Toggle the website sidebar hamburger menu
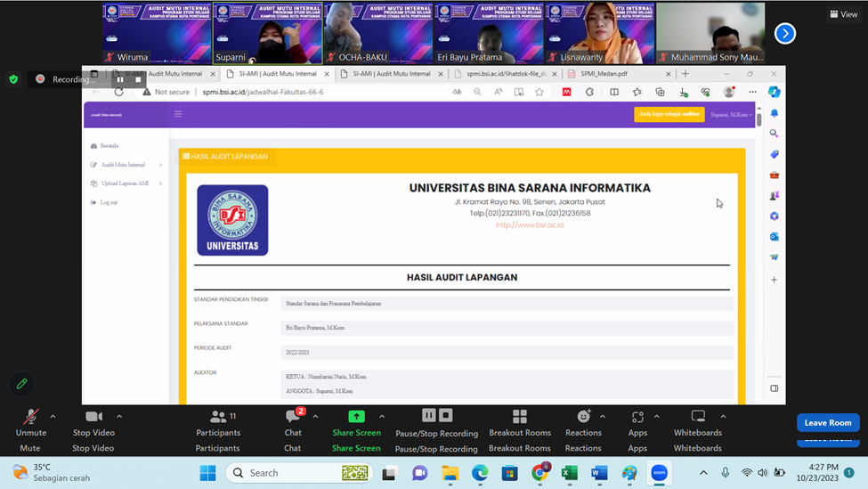This screenshot has width=868, height=489. point(178,114)
